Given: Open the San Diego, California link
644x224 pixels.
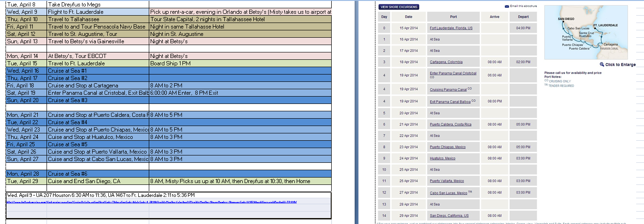Looking at the screenshot, I should [449, 215].
